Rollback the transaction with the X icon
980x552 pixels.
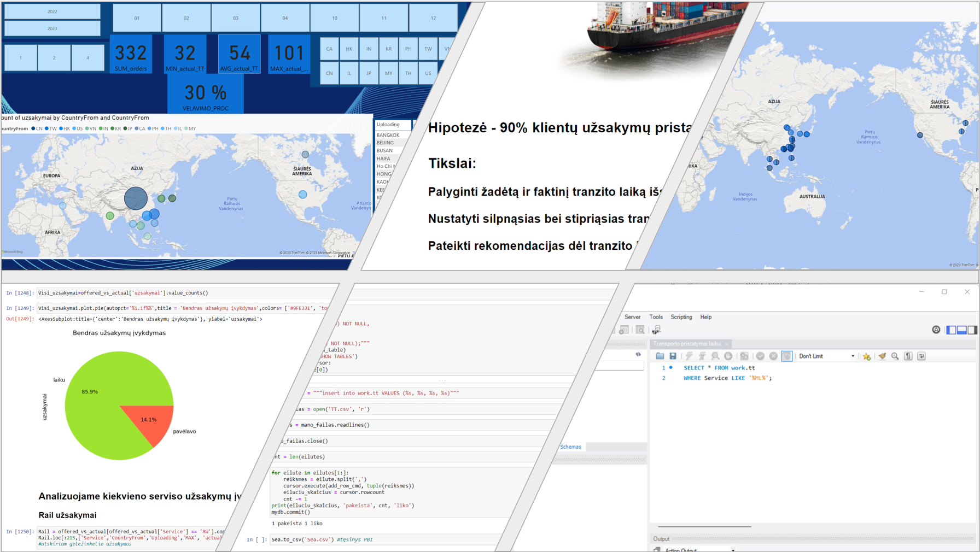[773, 356]
